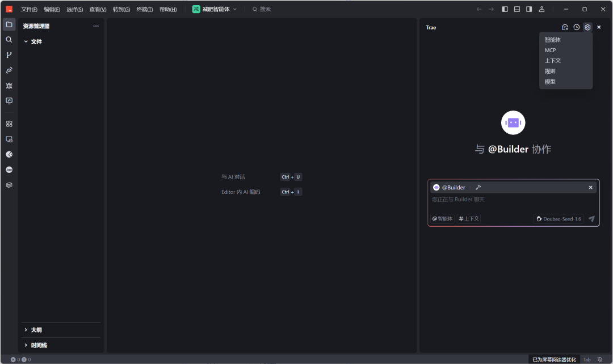Open the 转到(G) menu
This screenshot has width=613, height=364.
(x=121, y=10)
